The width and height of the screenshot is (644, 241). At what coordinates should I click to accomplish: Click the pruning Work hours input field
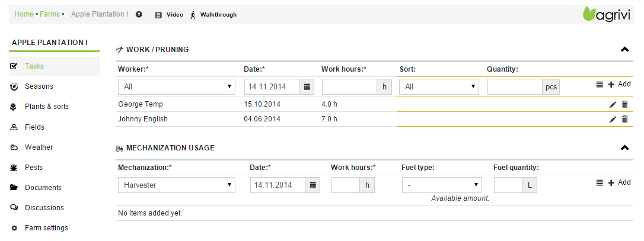(349, 87)
